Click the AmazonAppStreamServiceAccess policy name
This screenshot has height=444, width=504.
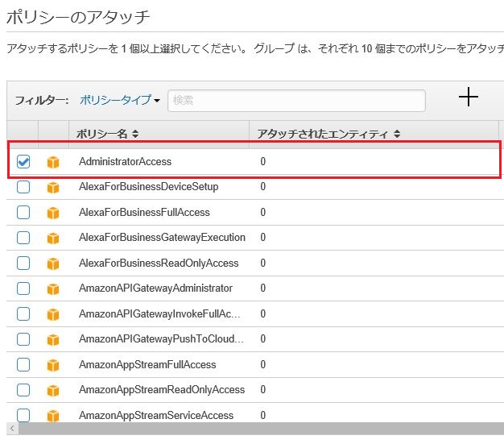[x=156, y=415]
